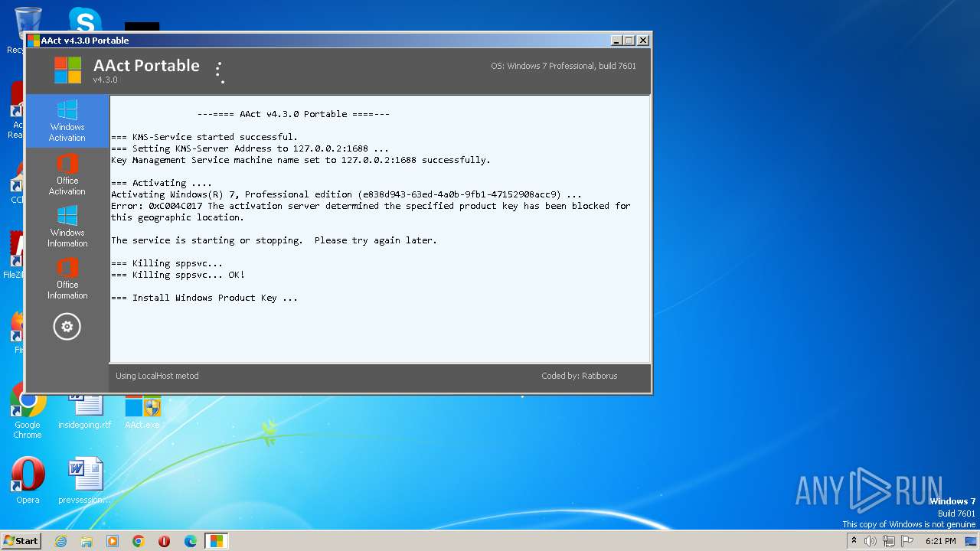The width and height of the screenshot is (980, 551).
Task: Click the 'Install Windows Product Key' log line
Action: tap(204, 298)
